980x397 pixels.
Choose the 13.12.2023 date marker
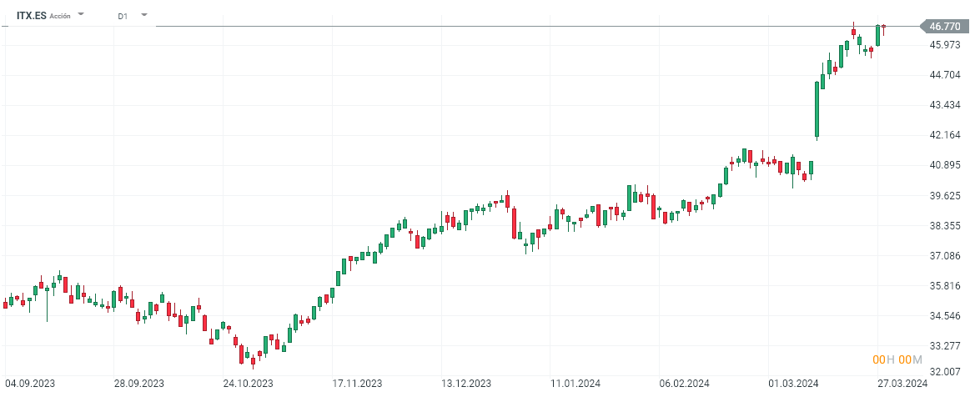[x=465, y=384]
